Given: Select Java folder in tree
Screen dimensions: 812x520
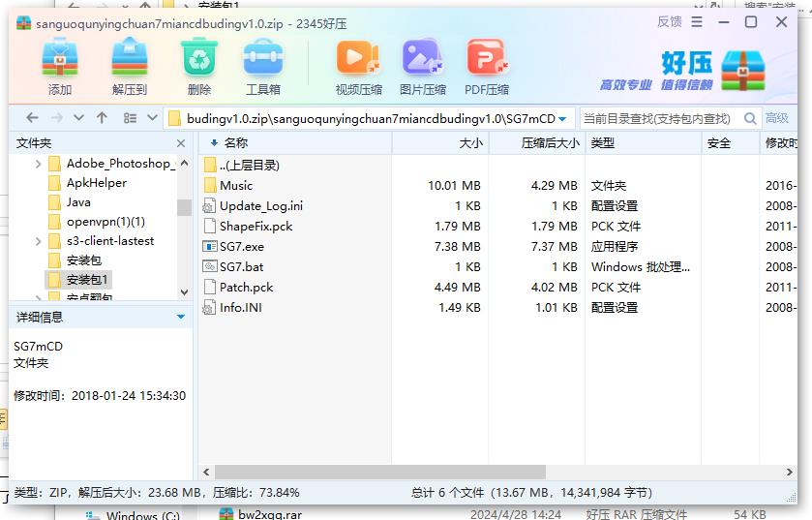Looking at the screenshot, I should (78, 202).
